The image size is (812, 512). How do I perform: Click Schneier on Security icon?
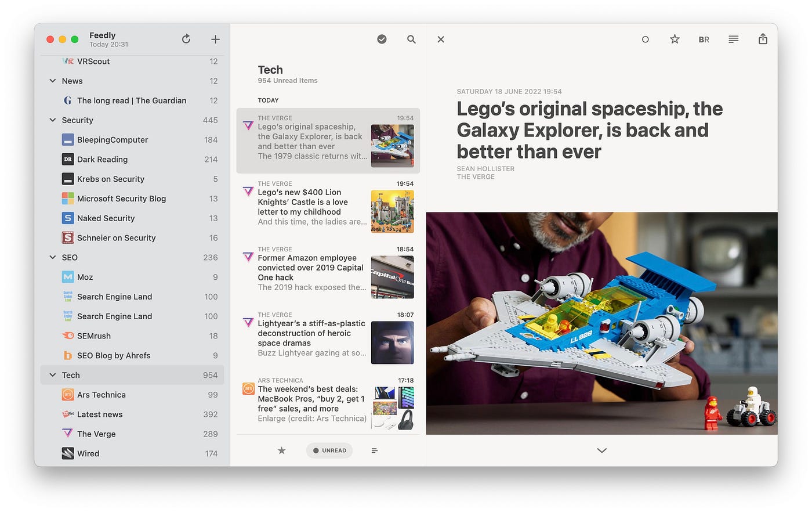click(68, 237)
